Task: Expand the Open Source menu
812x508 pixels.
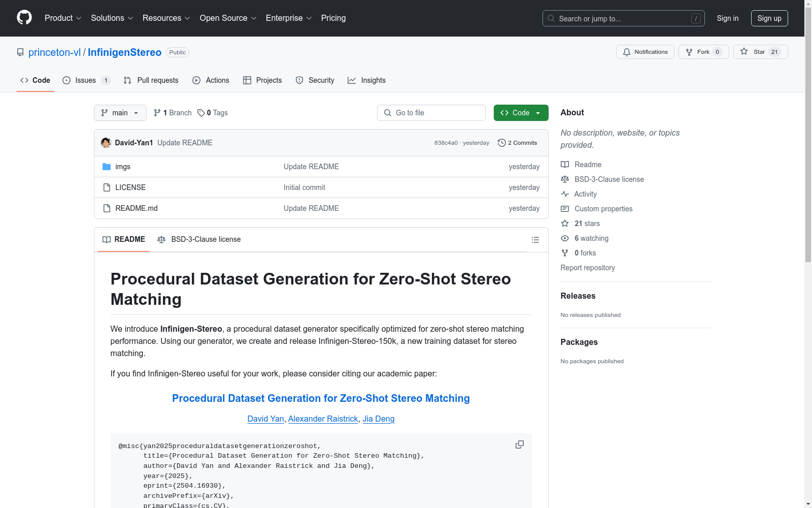Action: (x=228, y=18)
